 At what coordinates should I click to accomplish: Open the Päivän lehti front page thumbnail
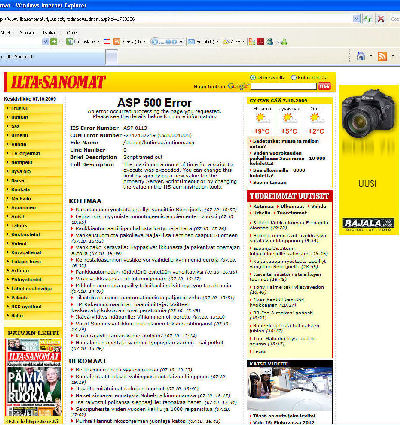pos(34,377)
